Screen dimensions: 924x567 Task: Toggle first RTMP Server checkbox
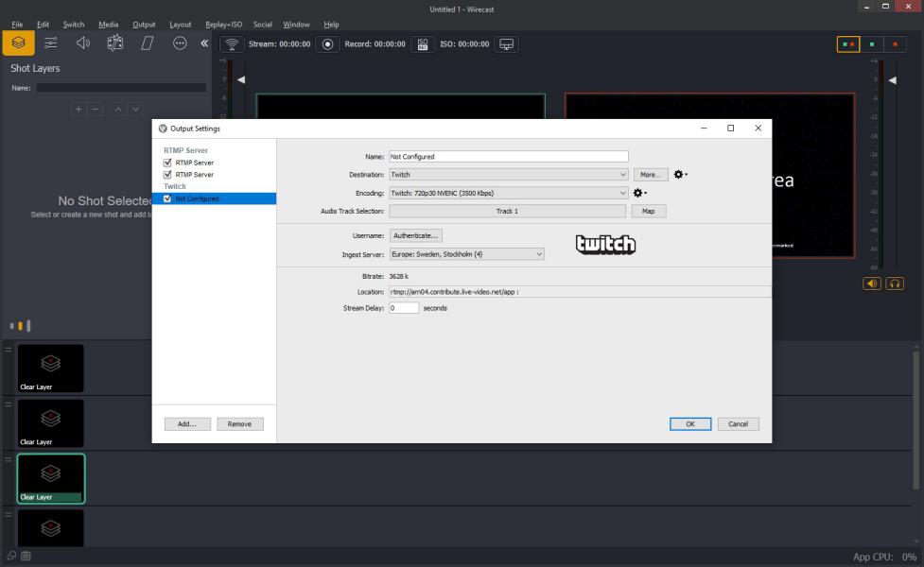(167, 163)
